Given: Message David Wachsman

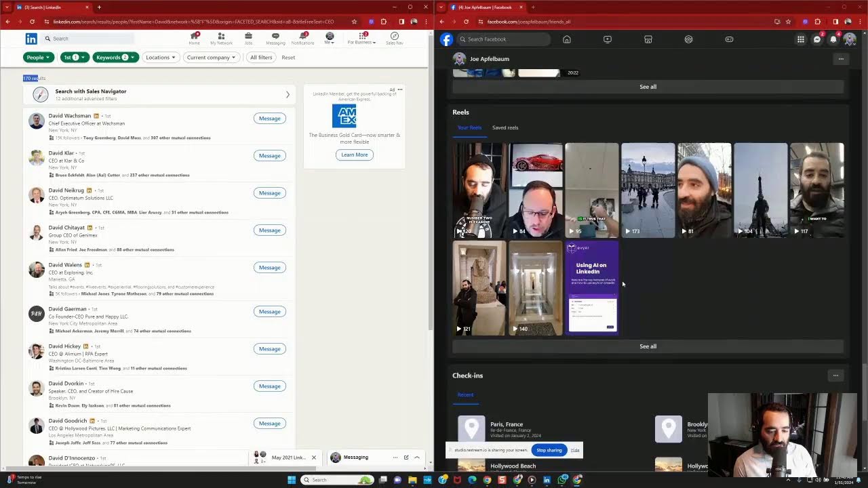Looking at the screenshot, I should point(269,119).
